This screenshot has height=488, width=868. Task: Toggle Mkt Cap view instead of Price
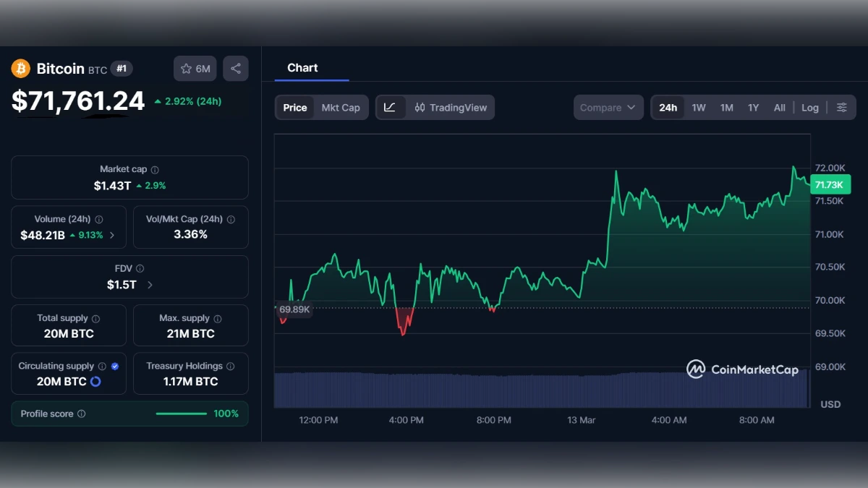[341, 107]
